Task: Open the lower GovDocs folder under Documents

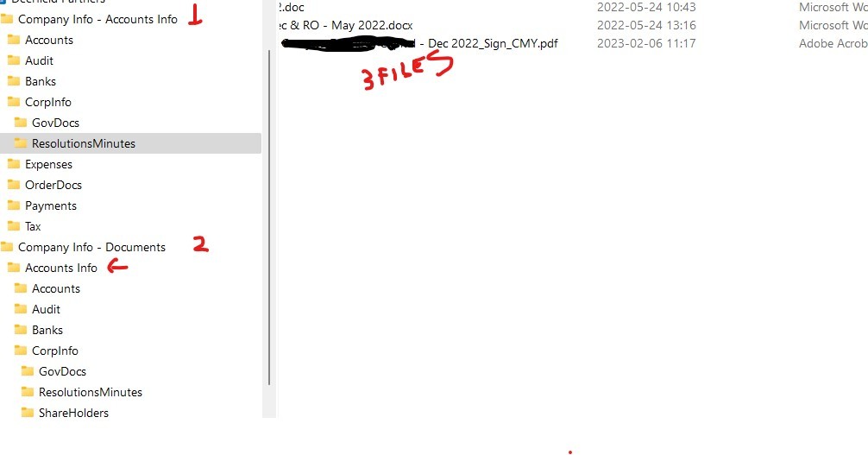Action: (x=62, y=371)
